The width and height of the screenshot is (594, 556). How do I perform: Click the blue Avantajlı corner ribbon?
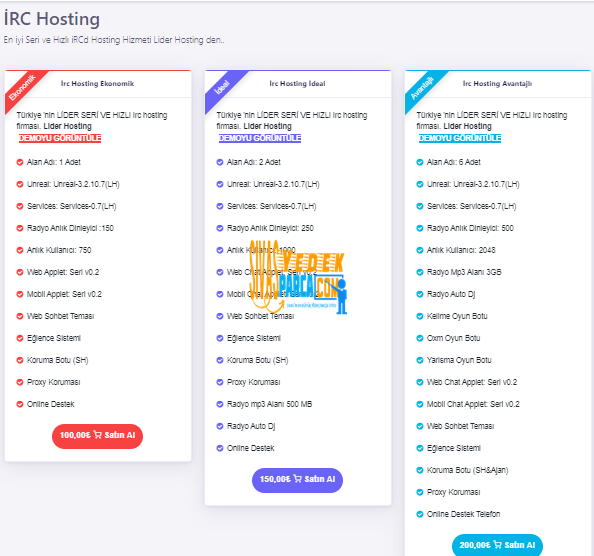coord(422,87)
